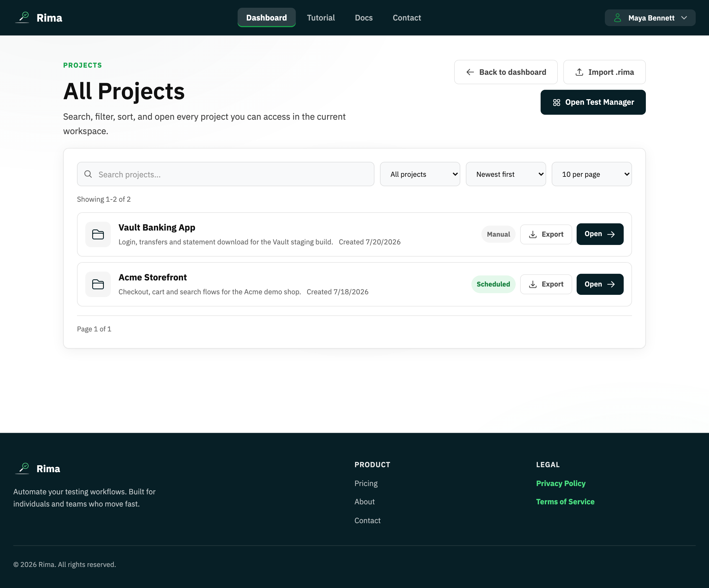Open Contact link in footer
709x588 pixels.
point(367,520)
